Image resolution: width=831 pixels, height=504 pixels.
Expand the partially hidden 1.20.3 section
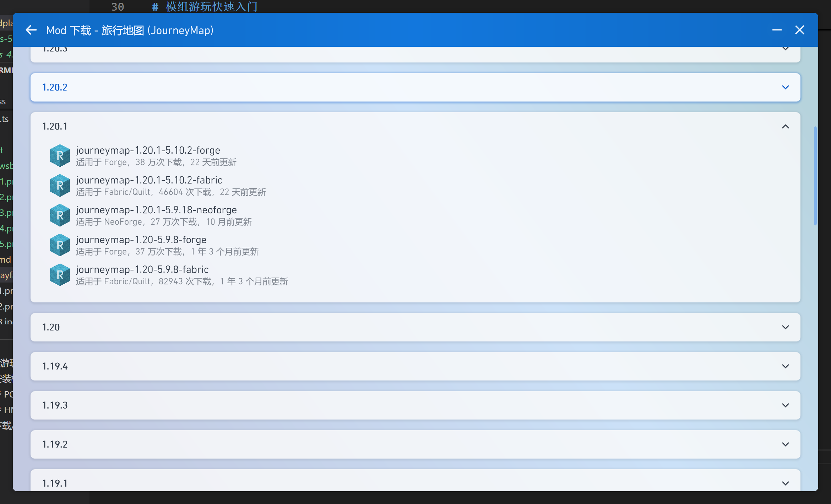pos(785,50)
